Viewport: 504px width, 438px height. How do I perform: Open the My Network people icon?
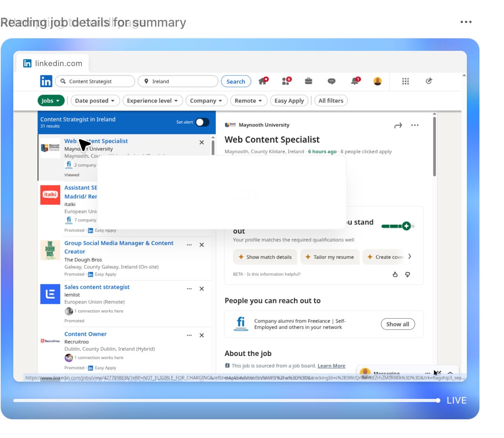pos(286,81)
